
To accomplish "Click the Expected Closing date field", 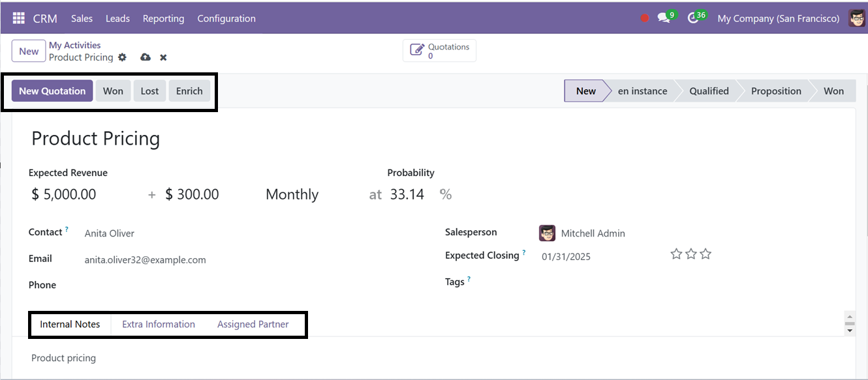I will (x=566, y=256).
